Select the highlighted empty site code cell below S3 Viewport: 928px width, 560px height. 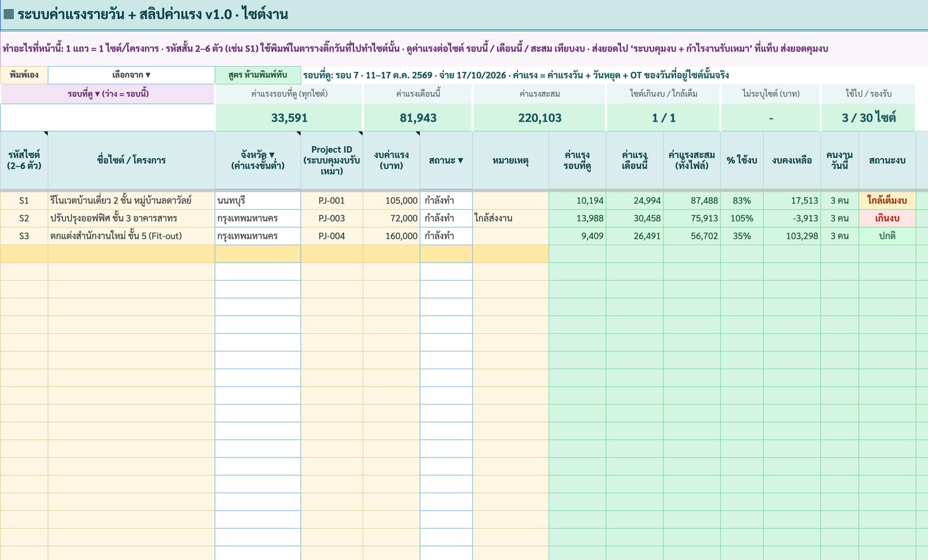click(x=24, y=254)
